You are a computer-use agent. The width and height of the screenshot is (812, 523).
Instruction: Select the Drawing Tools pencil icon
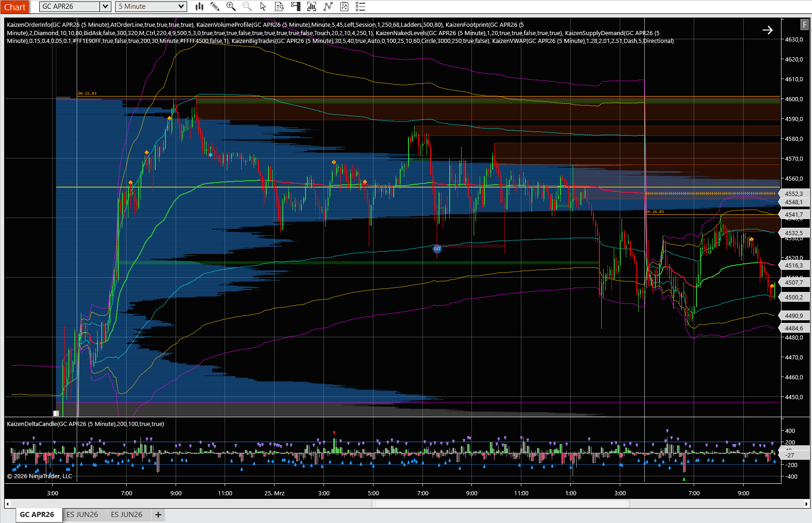(214, 6)
